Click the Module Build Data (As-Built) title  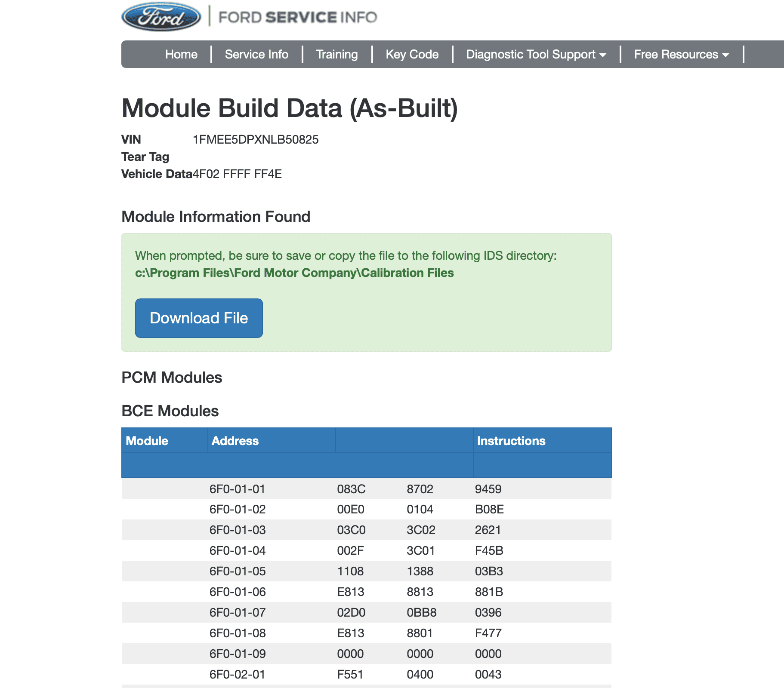290,108
